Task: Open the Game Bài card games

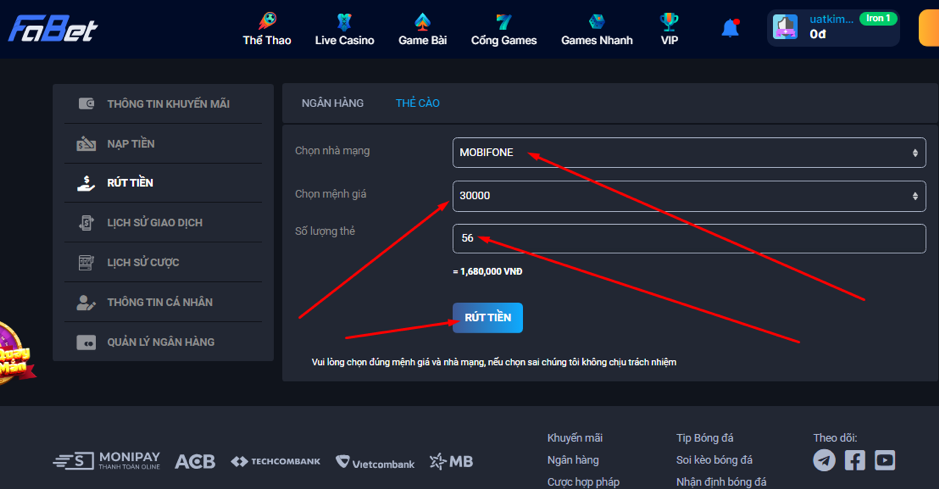Action: [x=421, y=29]
